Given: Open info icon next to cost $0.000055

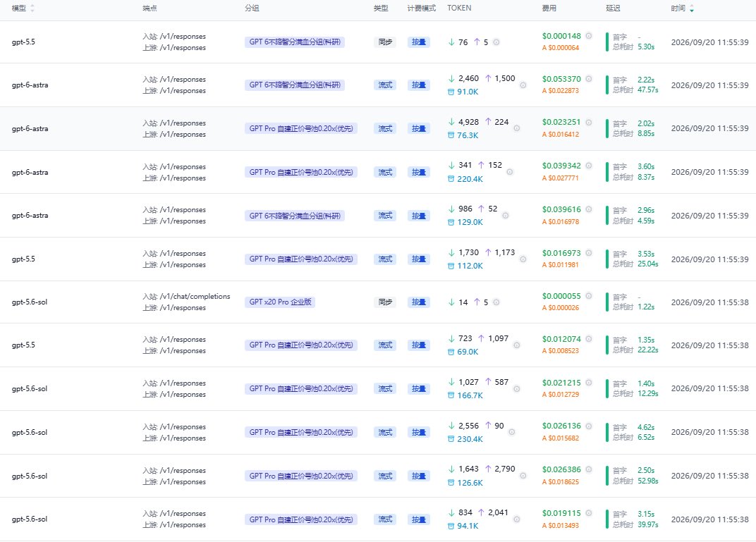Looking at the screenshot, I should (x=589, y=296).
